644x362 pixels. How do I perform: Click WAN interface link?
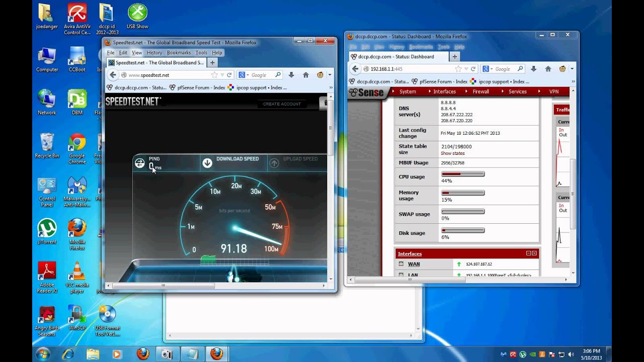[414, 264]
